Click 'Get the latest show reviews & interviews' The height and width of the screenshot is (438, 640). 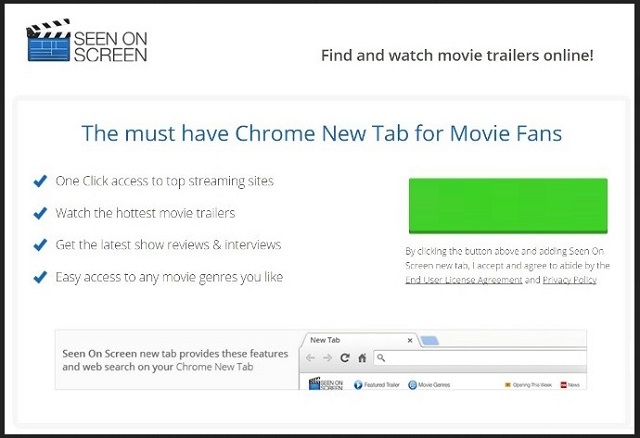tap(168, 245)
